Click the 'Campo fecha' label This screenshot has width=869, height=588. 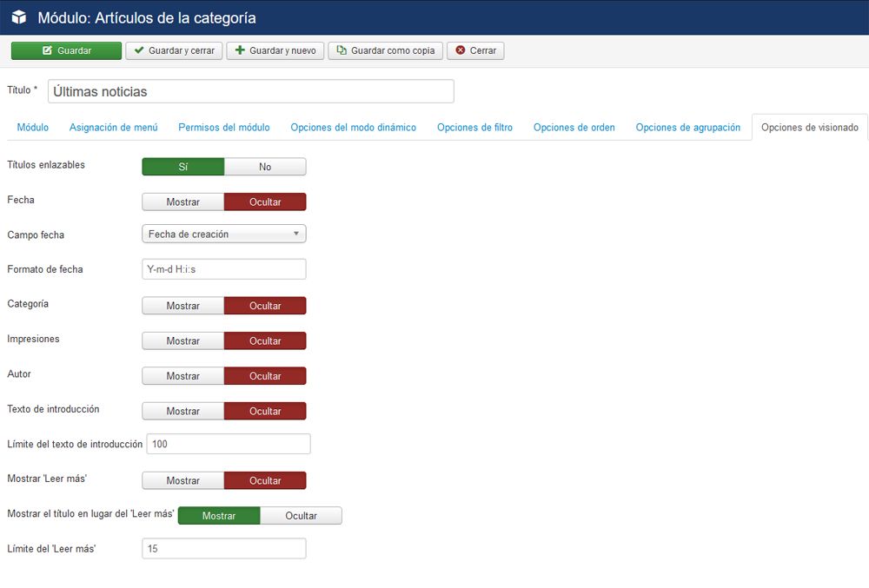pos(36,235)
